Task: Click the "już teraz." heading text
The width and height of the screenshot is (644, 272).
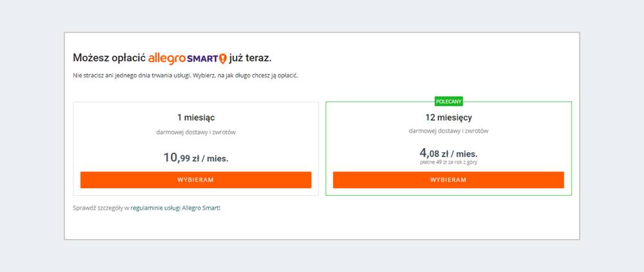Action: pyautogui.click(x=250, y=58)
